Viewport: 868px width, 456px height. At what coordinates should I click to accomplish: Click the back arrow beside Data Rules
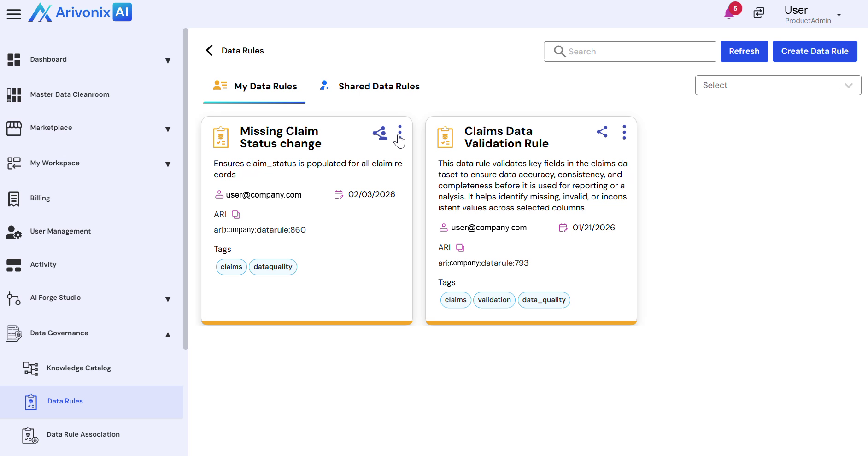pos(210,51)
